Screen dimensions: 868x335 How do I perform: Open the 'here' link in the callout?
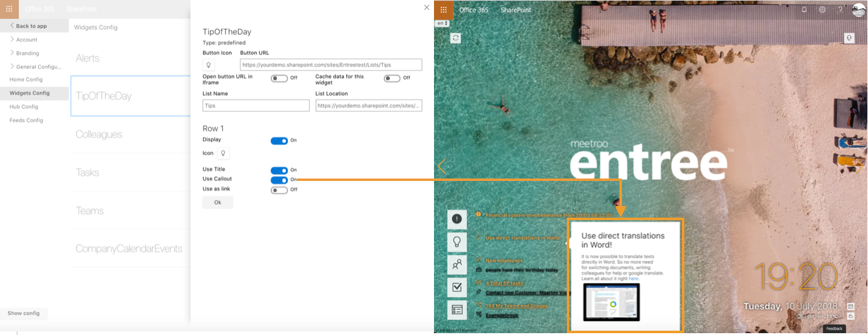pyautogui.click(x=634, y=279)
